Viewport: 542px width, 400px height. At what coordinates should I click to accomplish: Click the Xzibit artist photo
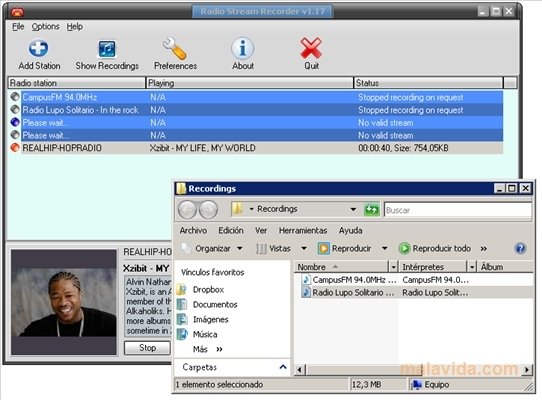click(64, 302)
